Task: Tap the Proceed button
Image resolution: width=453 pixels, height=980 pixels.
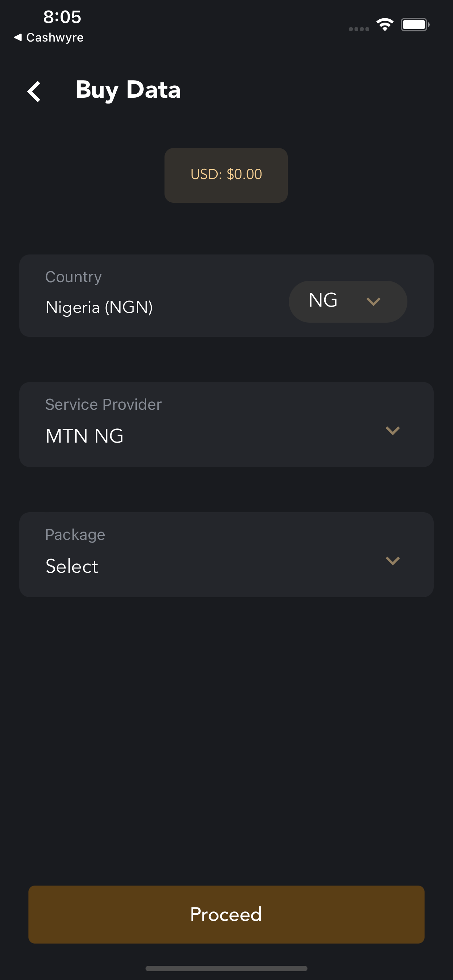Action: point(226,914)
